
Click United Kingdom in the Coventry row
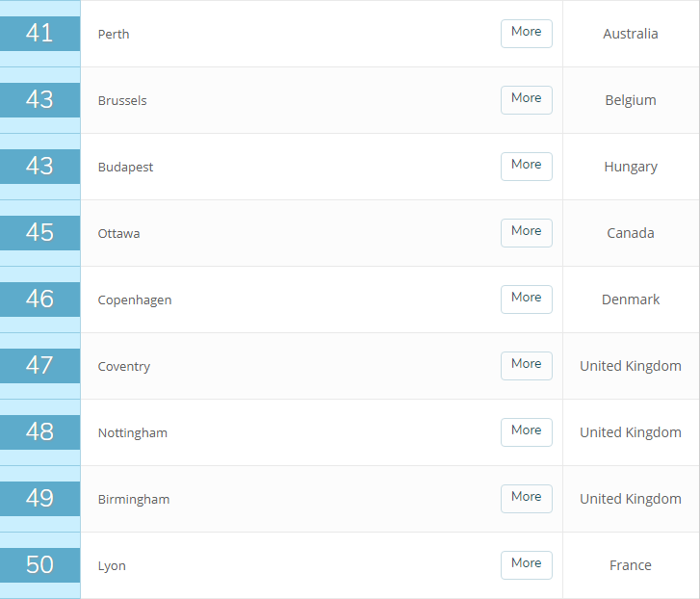[631, 366]
